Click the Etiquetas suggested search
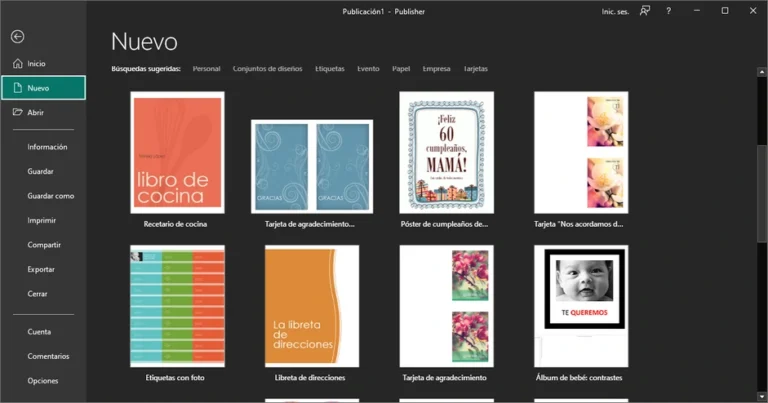The height and width of the screenshot is (403, 768). pos(329,69)
